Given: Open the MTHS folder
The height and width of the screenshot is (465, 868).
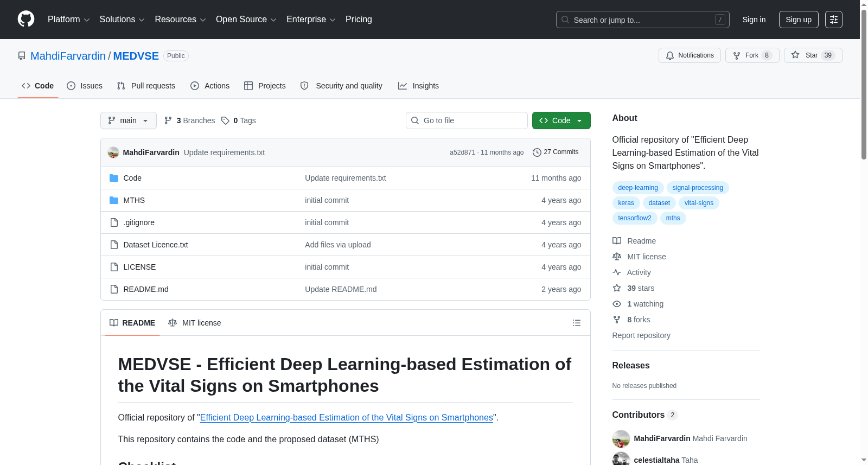Looking at the screenshot, I should [134, 200].
